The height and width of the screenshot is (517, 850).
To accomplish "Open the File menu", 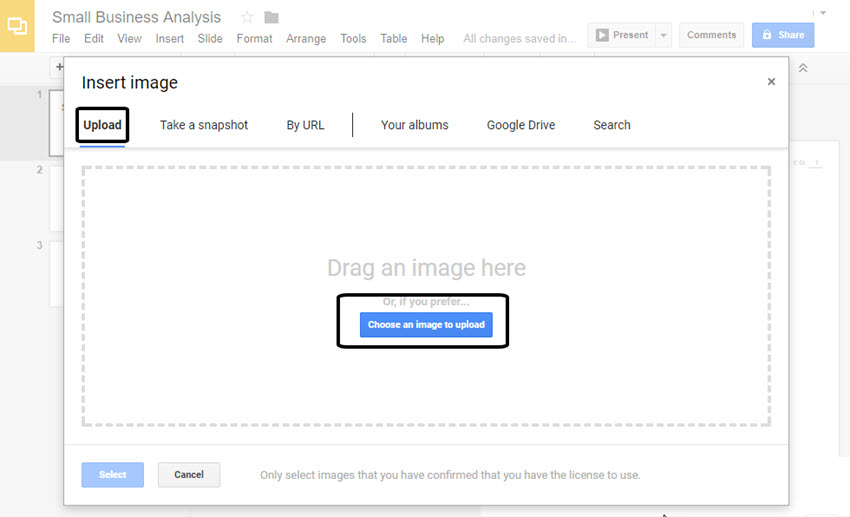I will pos(61,38).
